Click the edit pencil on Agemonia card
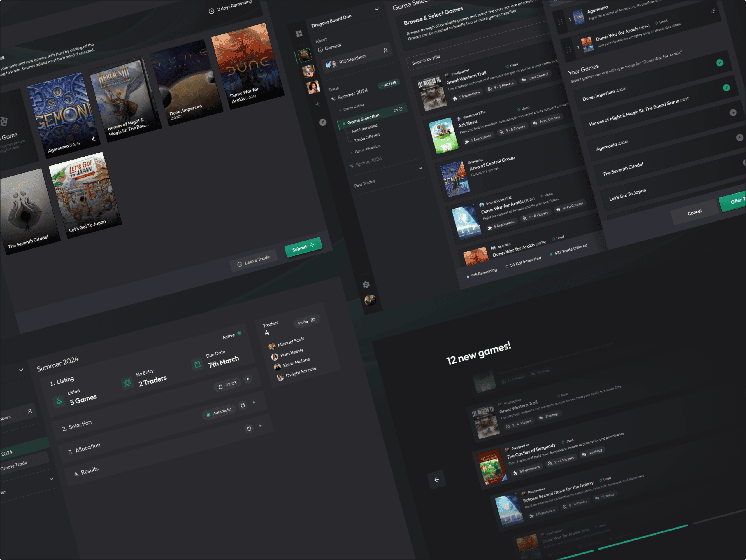The width and height of the screenshot is (746, 560). (93, 139)
